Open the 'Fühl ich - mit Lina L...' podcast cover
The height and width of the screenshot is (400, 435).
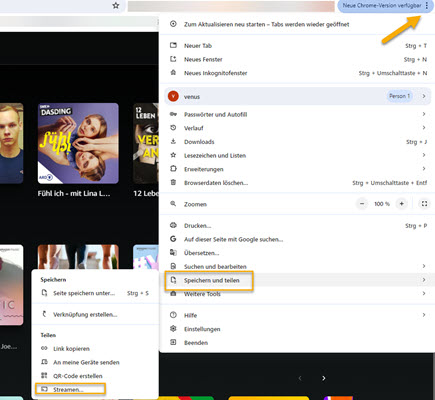[78, 143]
